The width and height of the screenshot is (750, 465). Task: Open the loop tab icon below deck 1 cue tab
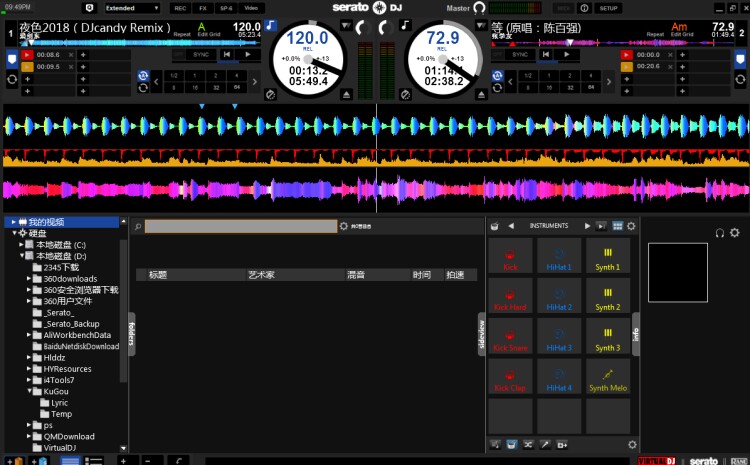coord(12,79)
